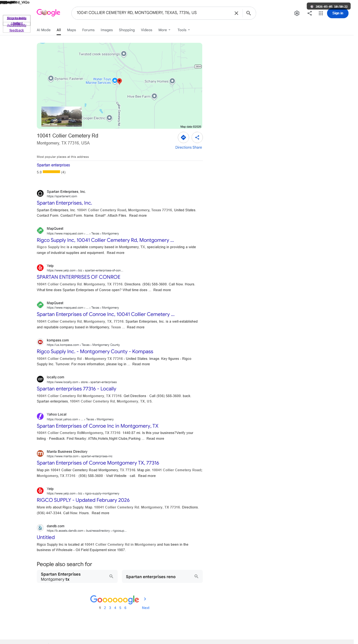The height and width of the screenshot is (644, 358).
Task: Click the timestamp badge 2026-03-05 10:50:22
Action: [329, 6]
